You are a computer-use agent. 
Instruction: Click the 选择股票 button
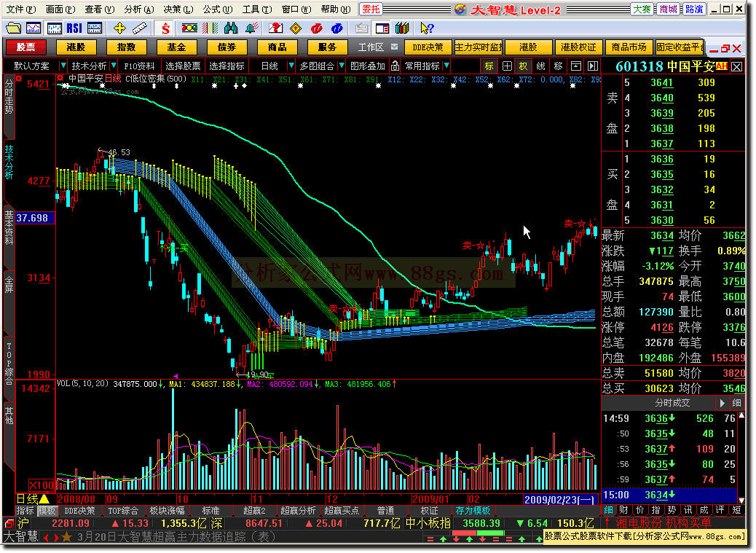[x=183, y=66]
